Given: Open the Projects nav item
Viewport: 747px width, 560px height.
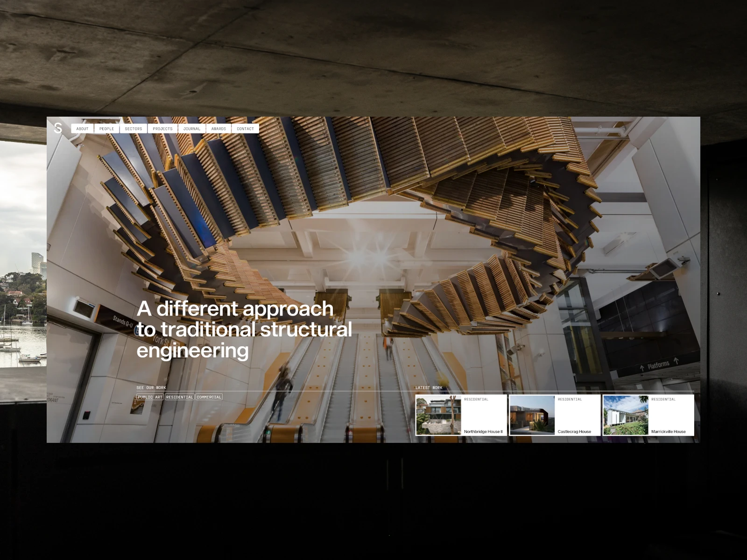Looking at the screenshot, I should click(162, 129).
